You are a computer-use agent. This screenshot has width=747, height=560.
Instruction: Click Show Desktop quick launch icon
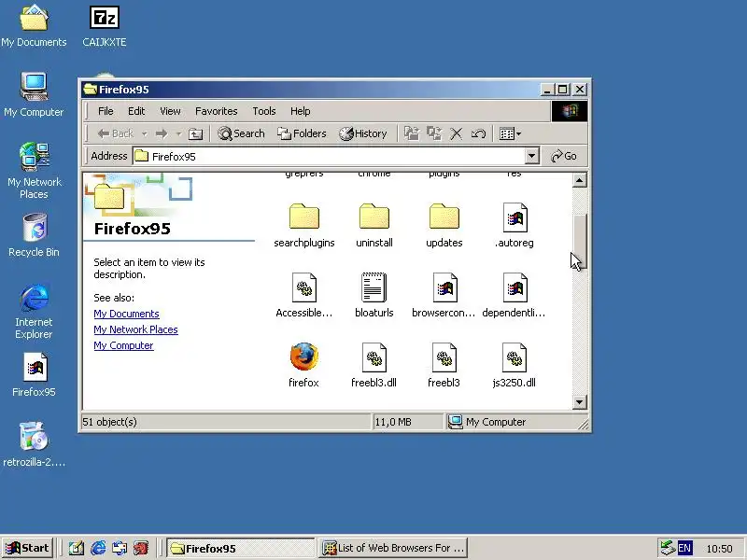click(x=77, y=548)
